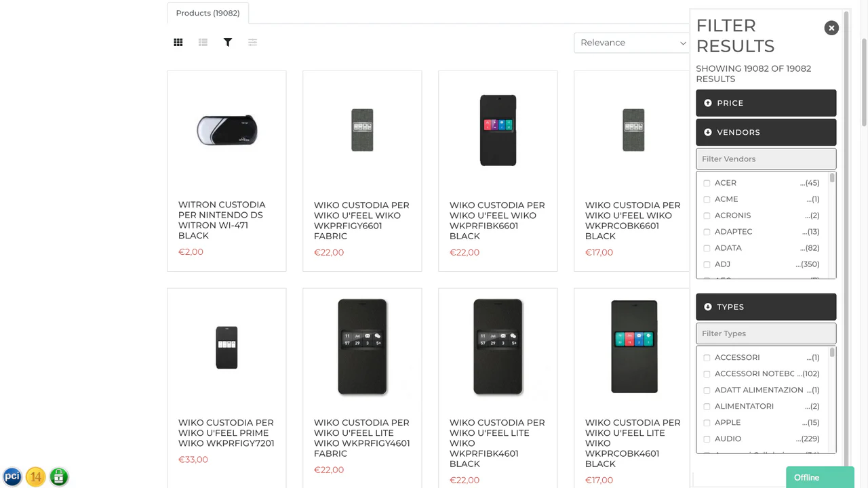Click the sliders options icon
868x488 pixels.
coord(252,43)
